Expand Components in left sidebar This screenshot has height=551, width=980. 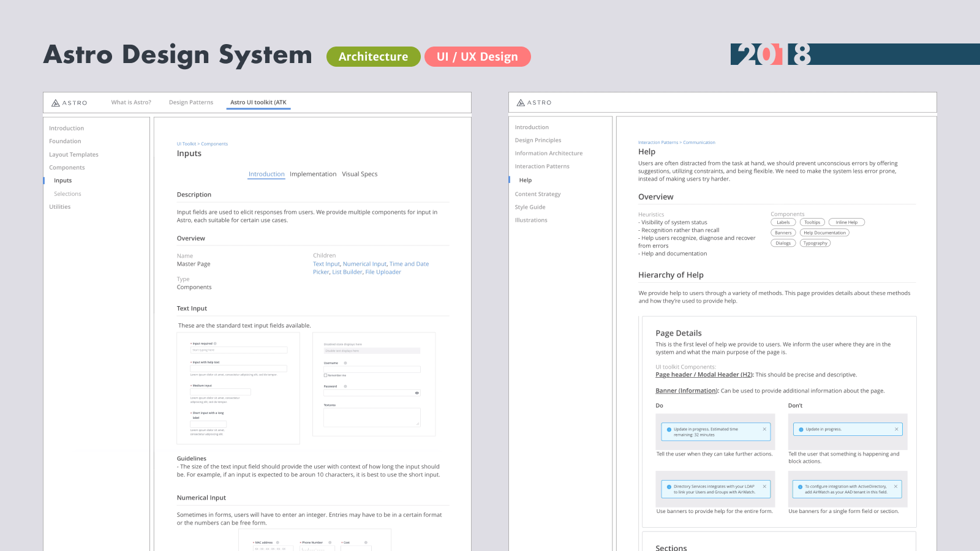67,168
